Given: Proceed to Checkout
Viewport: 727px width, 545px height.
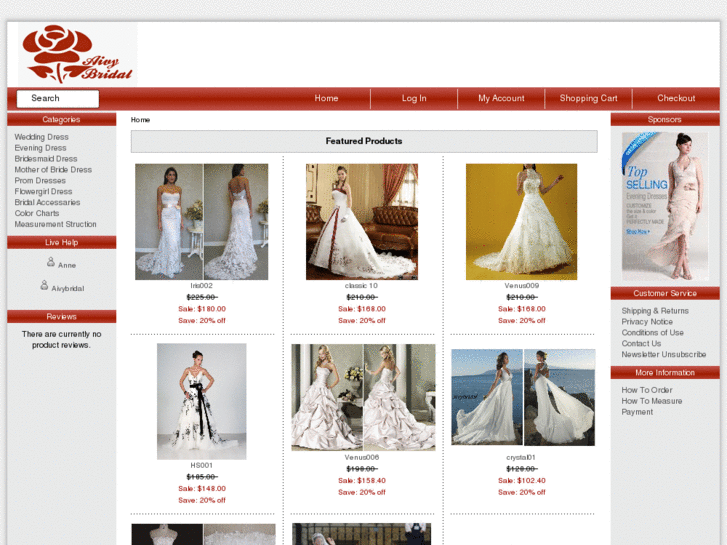Looking at the screenshot, I should tap(676, 98).
